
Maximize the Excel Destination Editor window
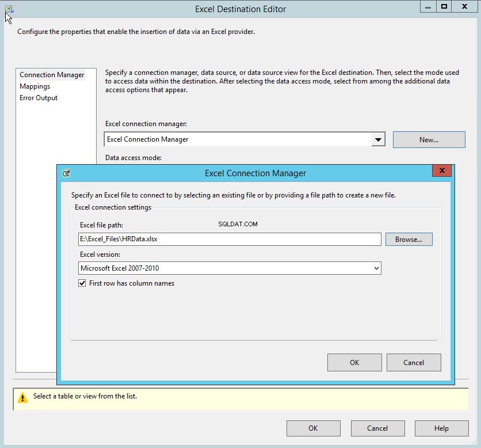click(x=444, y=7)
